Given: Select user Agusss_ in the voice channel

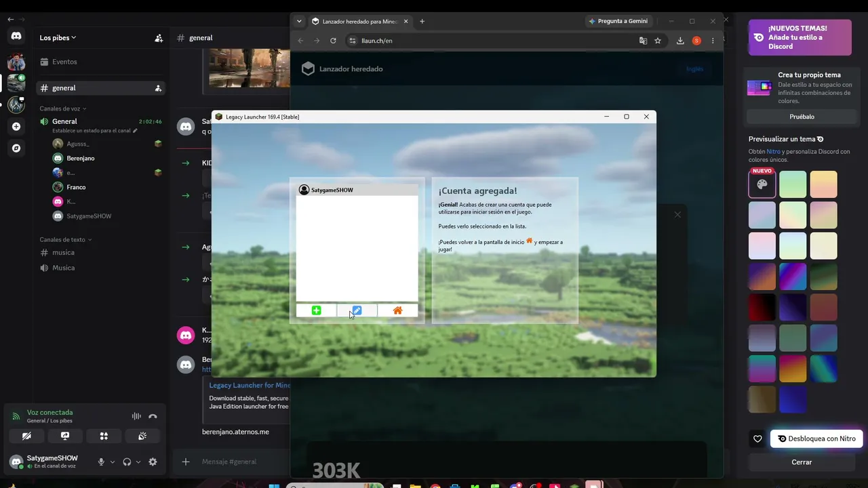Looking at the screenshot, I should point(108,144).
